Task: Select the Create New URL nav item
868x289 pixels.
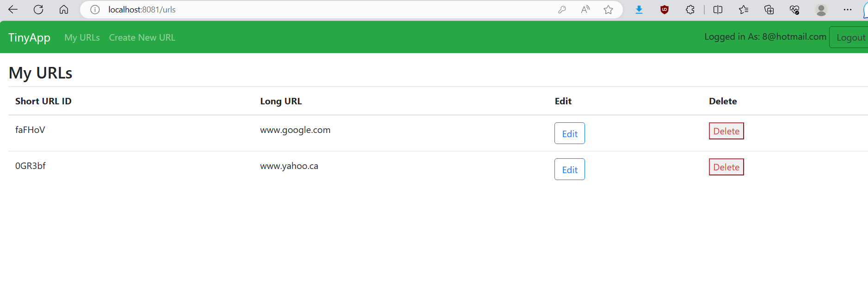Action: coord(142,37)
